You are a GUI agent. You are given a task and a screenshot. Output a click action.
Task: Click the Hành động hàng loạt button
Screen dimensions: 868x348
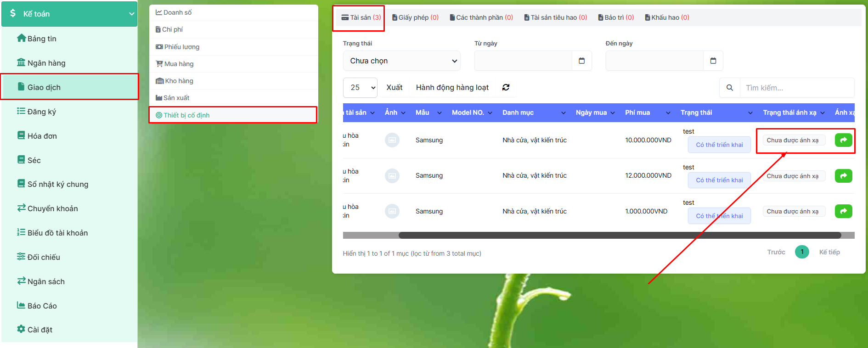pyautogui.click(x=452, y=87)
